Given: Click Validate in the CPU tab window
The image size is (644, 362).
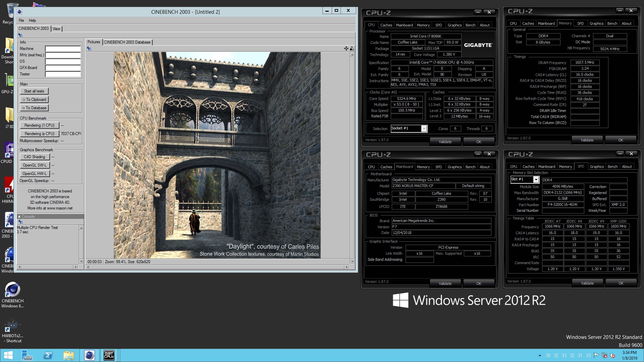Looking at the screenshot, I should coord(445,142).
